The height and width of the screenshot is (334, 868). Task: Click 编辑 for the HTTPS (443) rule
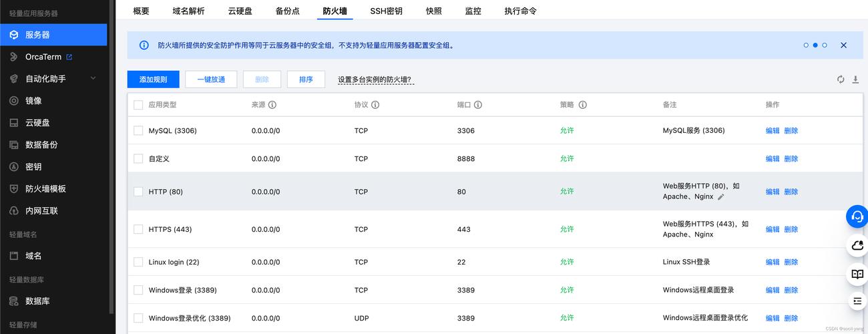coord(773,229)
